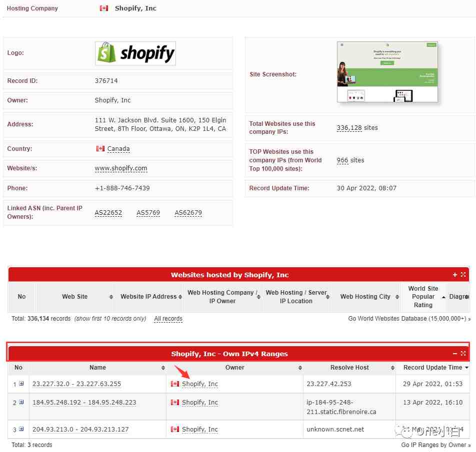Sort by Web Hosting Company / IP Owner column
476x452 pixels.
[222, 297]
